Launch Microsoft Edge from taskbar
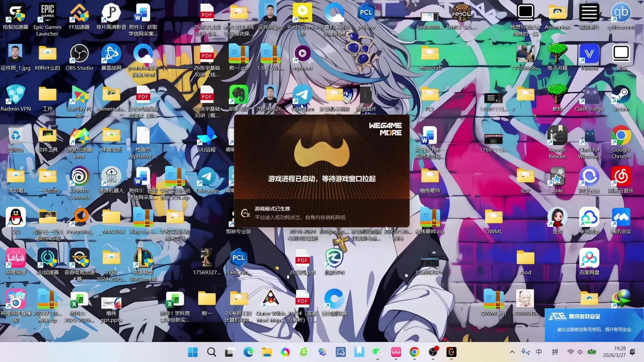 [x=249, y=352]
